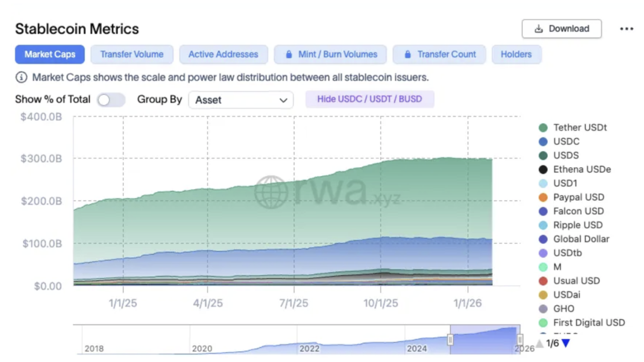Go to next legend page arrow

(x=566, y=343)
